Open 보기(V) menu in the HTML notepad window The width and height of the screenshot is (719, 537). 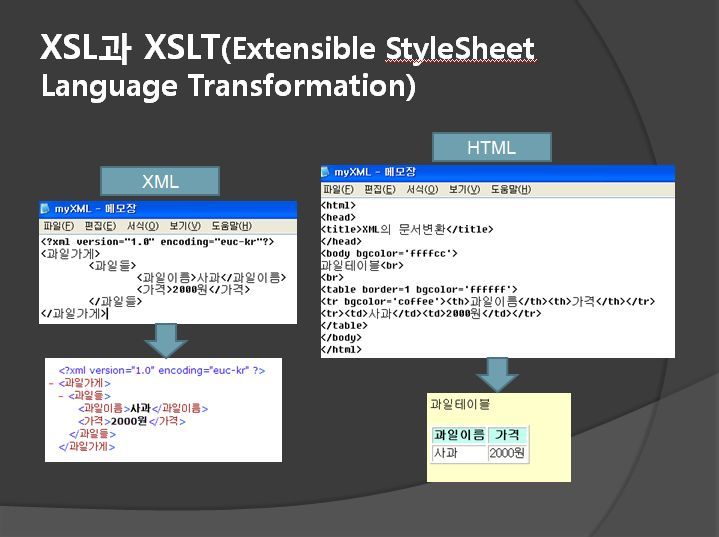click(x=465, y=189)
